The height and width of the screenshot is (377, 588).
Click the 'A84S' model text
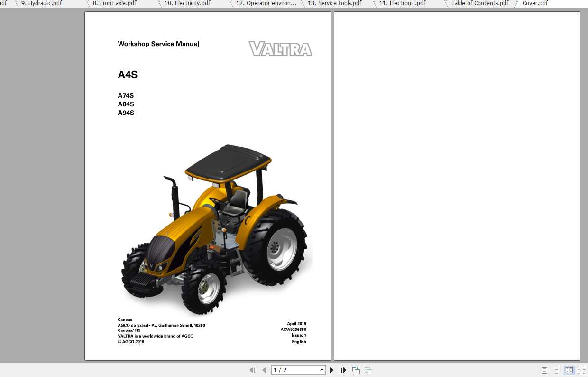coord(126,104)
